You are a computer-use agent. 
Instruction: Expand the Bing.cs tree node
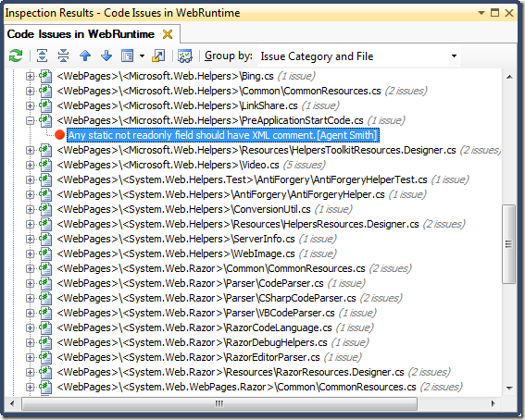pyautogui.click(x=31, y=76)
